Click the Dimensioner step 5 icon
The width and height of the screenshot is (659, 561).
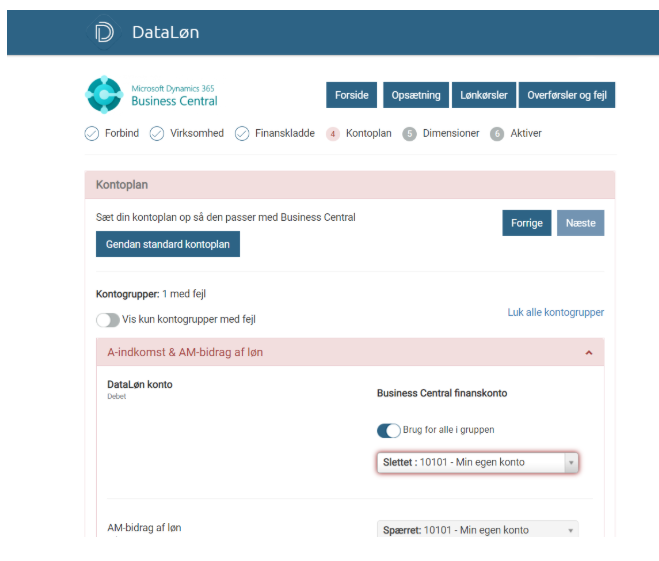coord(410,134)
